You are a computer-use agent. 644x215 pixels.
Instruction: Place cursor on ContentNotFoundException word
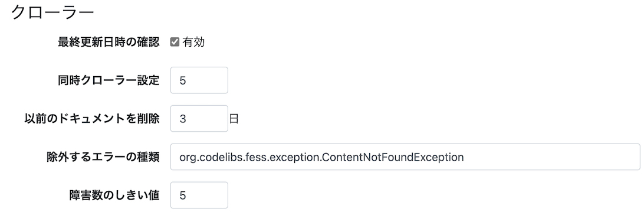pos(393,157)
